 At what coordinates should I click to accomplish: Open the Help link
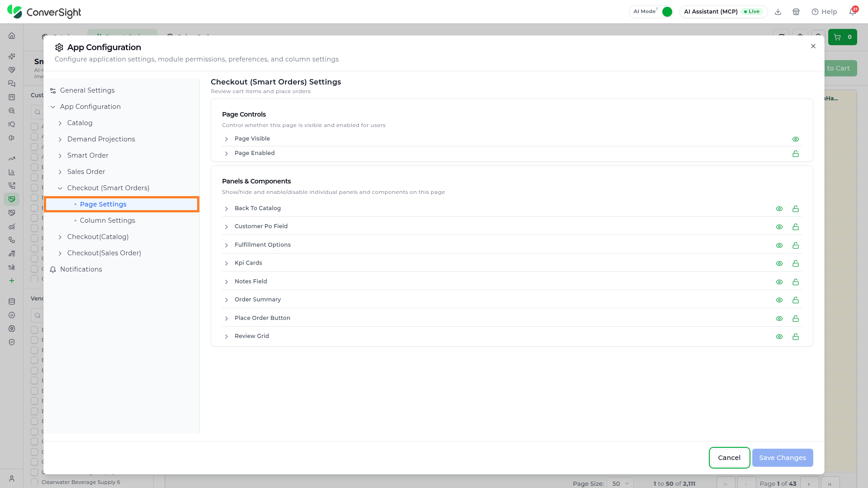[824, 12]
